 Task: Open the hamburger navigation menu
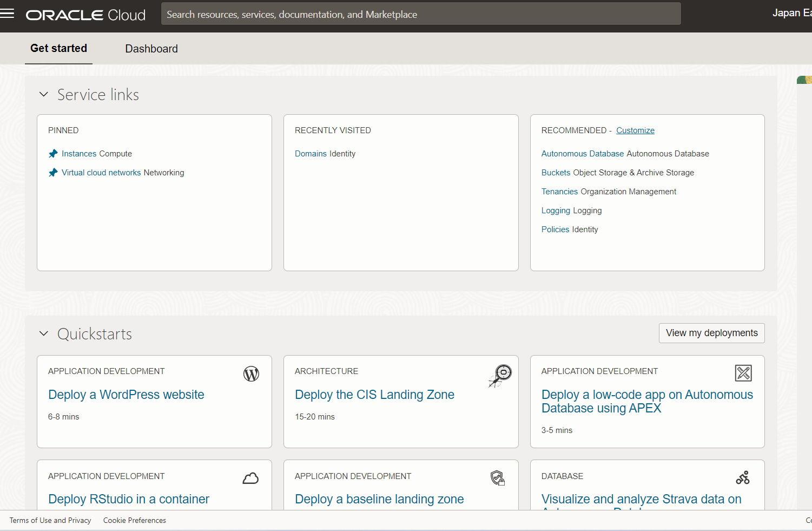tap(7, 14)
